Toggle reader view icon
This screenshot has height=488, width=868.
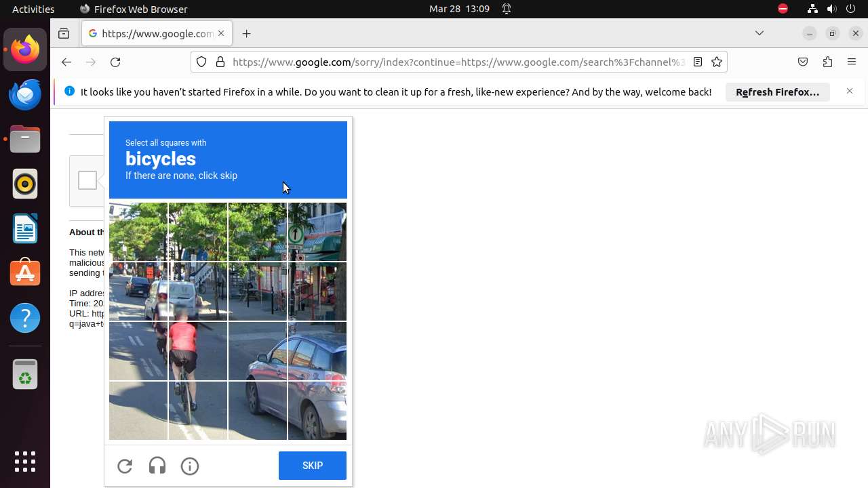(697, 62)
